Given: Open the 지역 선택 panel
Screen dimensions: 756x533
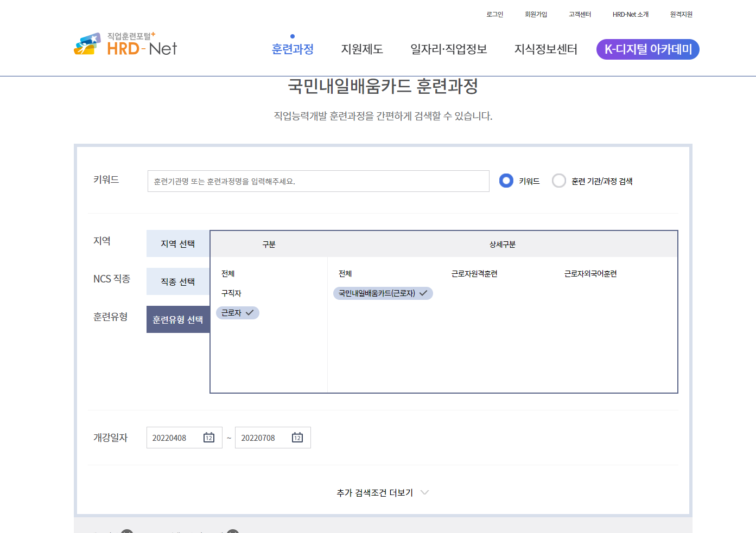Looking at the screenshot, I should click(x=178, y=243).
